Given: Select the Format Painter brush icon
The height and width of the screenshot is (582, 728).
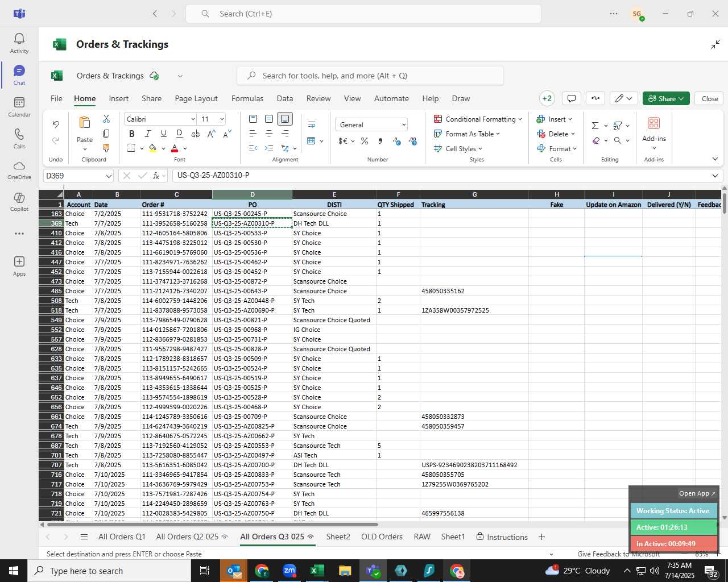Looking at the screenshot, I should 106,148.
